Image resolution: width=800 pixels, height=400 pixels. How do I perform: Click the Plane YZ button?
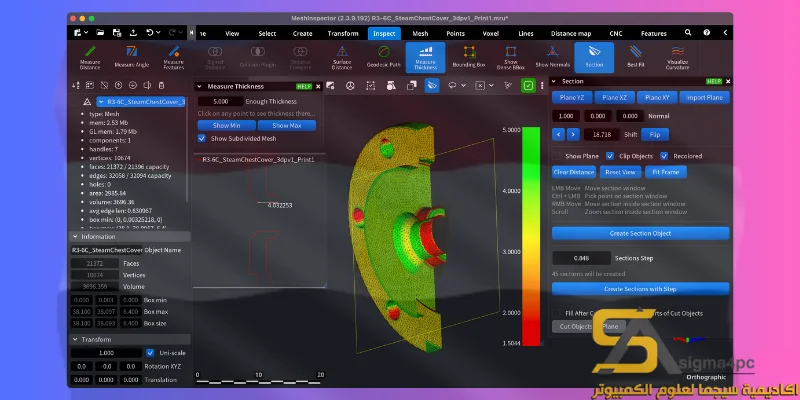coord(572,97)
